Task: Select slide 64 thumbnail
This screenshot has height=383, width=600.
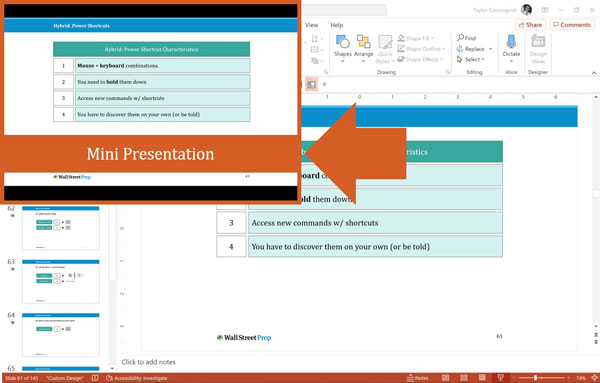Action: 61,335
